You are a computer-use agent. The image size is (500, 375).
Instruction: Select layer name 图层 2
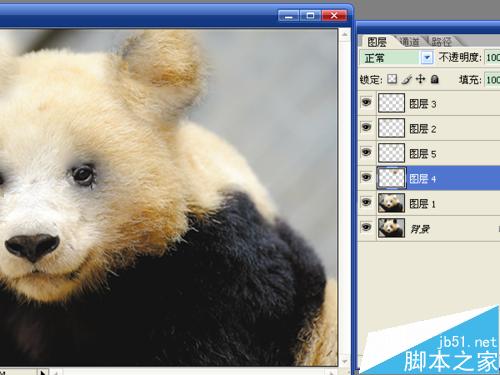point(423,129)
